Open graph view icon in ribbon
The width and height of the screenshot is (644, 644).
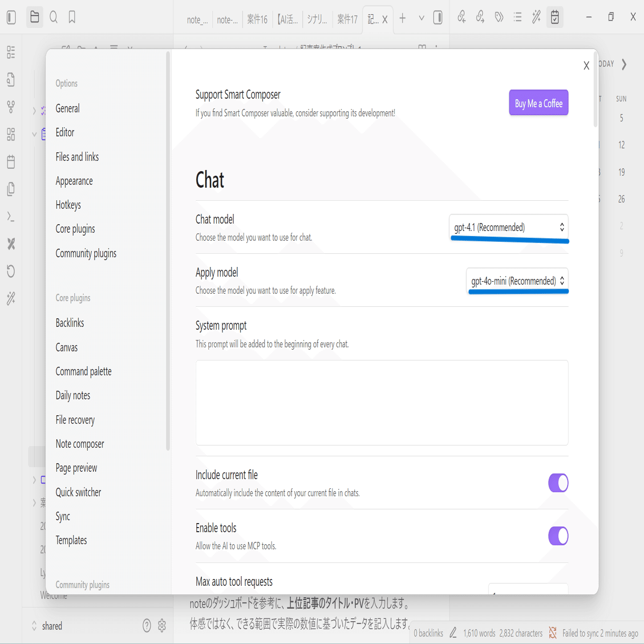point(11,107)
